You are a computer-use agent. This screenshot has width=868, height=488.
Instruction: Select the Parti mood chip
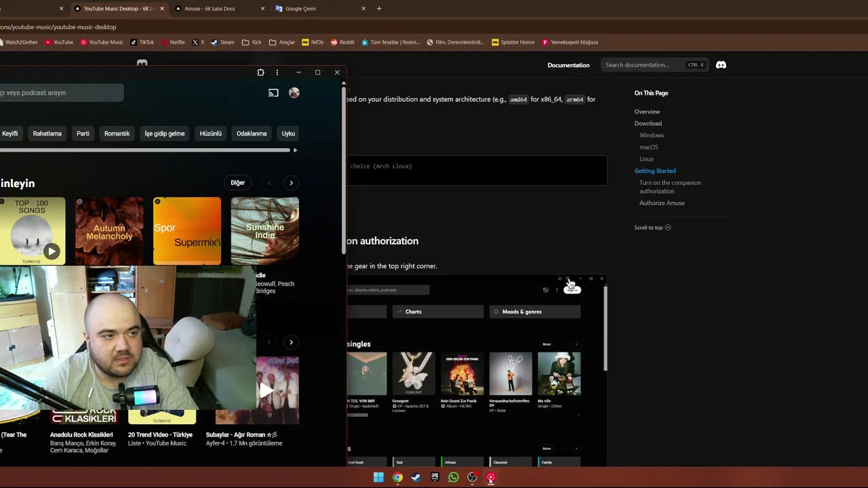tap(83, 134)
